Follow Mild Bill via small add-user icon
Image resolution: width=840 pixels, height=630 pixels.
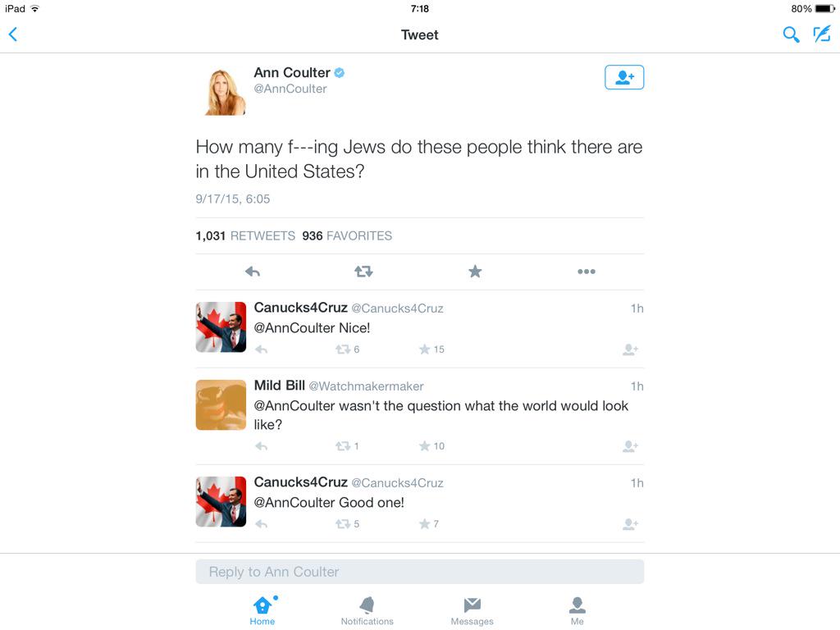coord(631,445)
